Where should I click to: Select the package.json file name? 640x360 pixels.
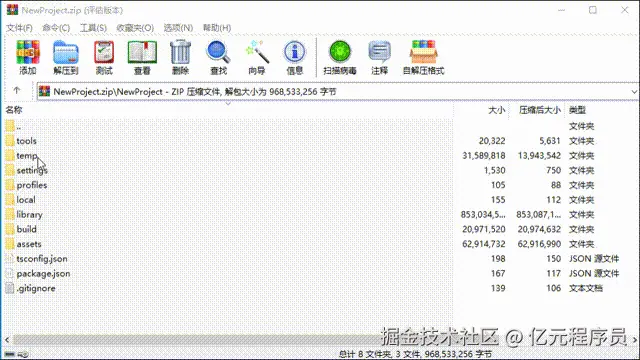click(43, 273)
